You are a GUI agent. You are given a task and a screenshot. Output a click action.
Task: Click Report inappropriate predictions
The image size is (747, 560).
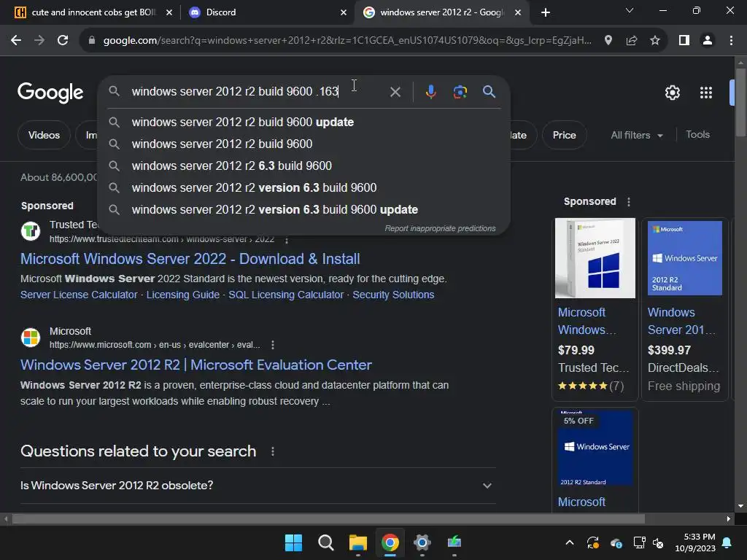pos(440,228)
